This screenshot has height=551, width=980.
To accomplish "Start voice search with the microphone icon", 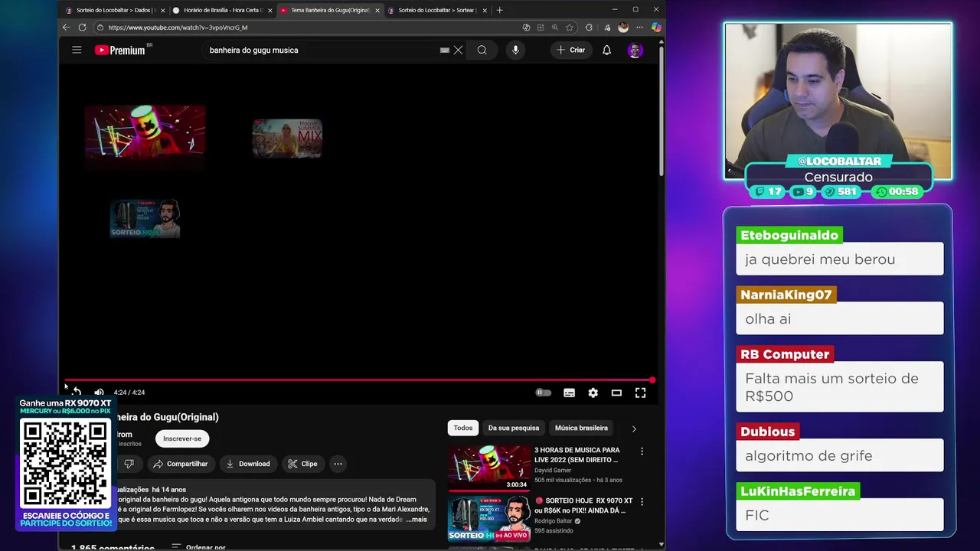I will click(515, 50).
